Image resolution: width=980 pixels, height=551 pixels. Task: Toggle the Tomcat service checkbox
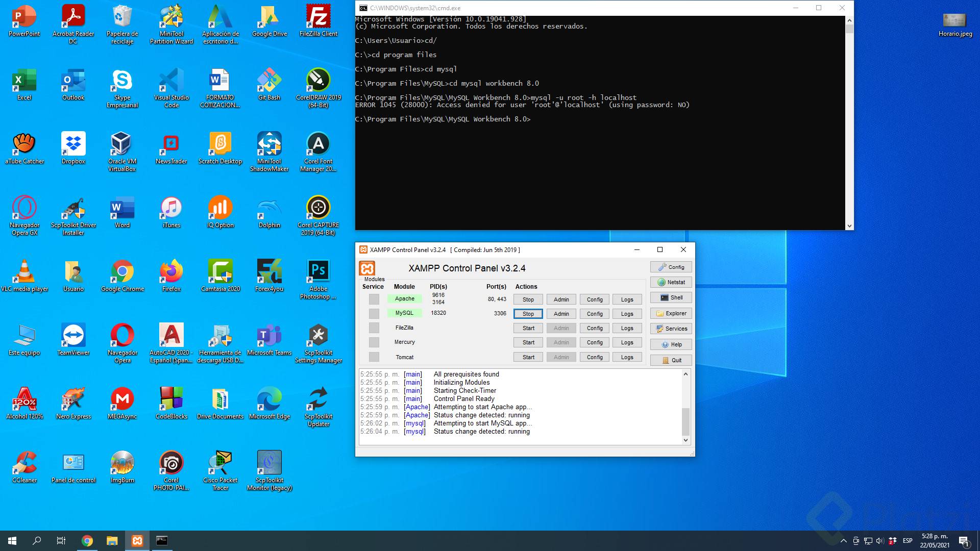(374, 357)
